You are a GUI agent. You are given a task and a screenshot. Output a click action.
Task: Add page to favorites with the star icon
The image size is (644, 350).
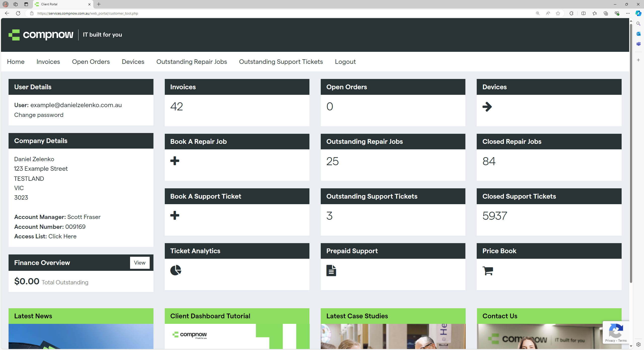(558, 13)
